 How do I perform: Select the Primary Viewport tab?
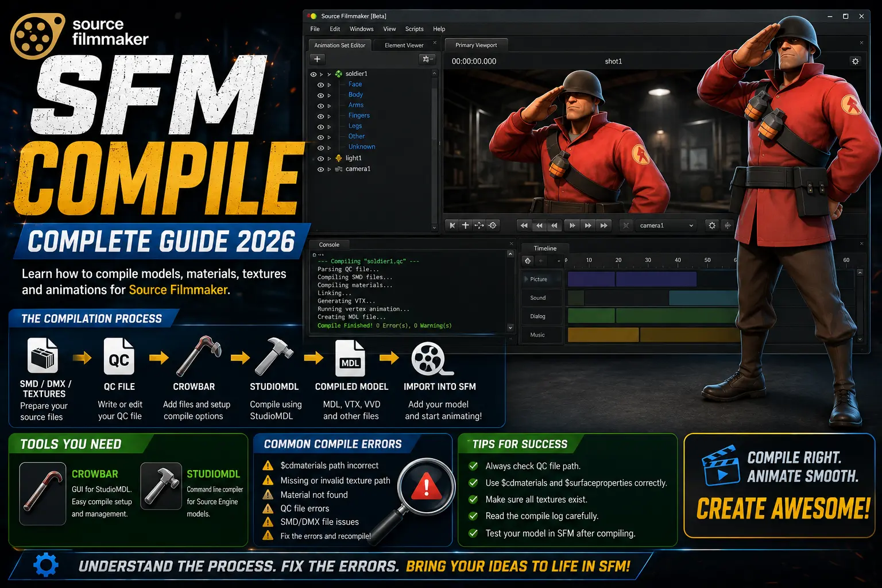click(x=476, y=45)
